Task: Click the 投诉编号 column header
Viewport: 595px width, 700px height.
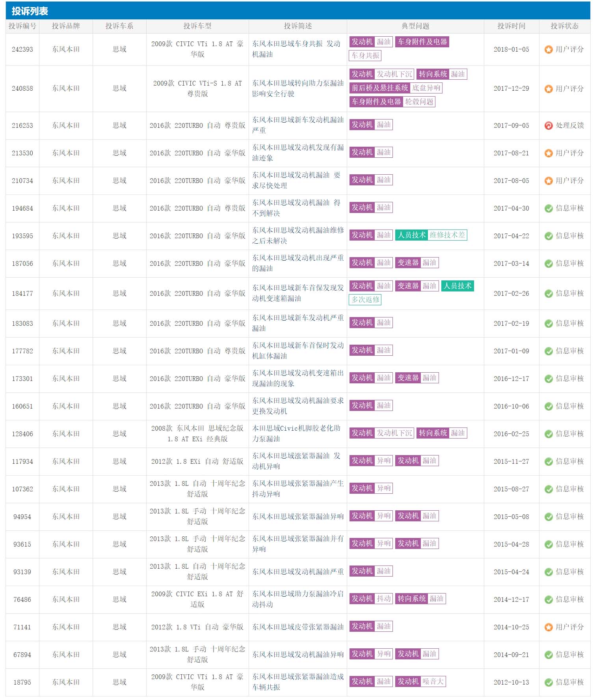Action: [x=22, y=26]
